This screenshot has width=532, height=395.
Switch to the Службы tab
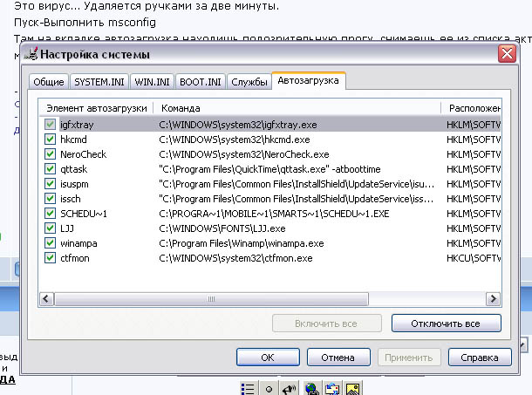[249, 82]
